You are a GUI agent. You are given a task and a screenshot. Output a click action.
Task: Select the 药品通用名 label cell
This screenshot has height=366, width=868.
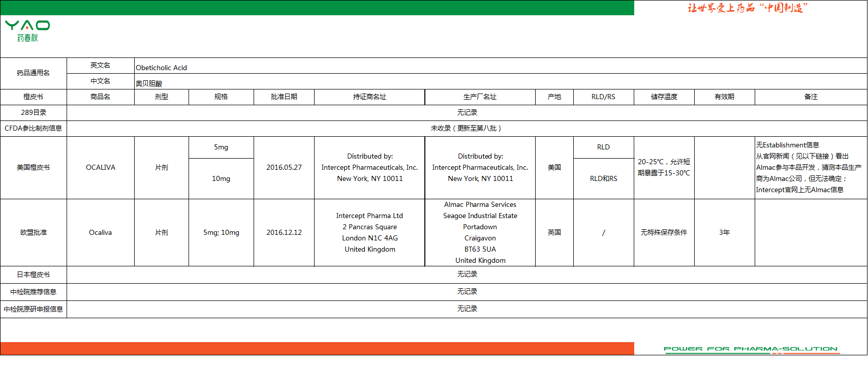click(34, 73)
